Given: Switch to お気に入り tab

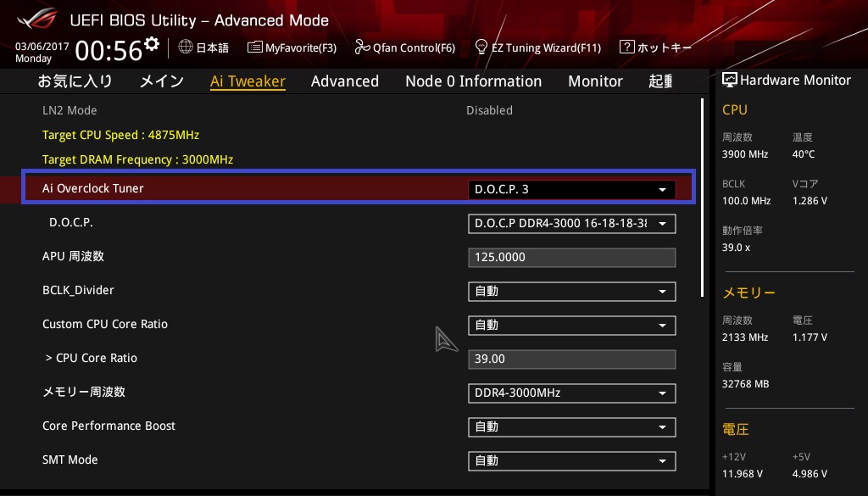Looking at the screenshot, I should pos(75,81).
